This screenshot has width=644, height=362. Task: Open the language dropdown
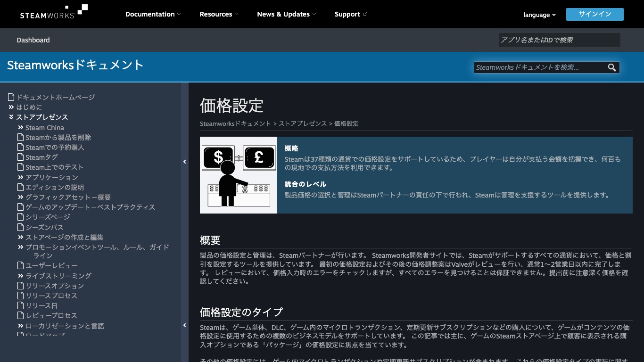539,15
